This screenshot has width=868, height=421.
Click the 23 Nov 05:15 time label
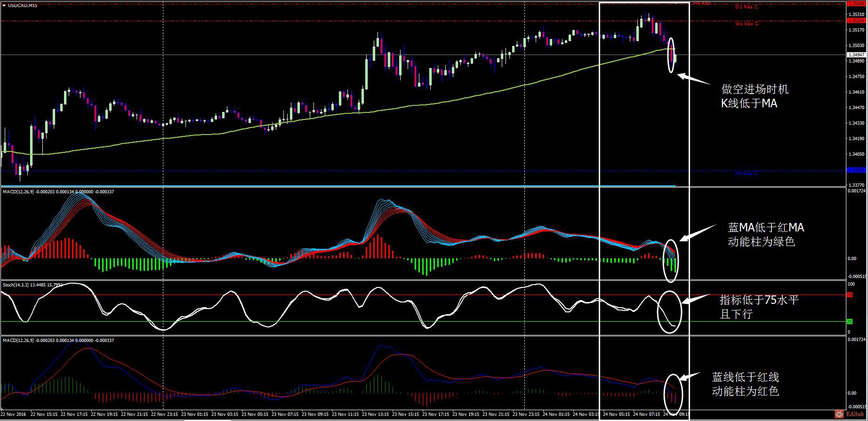pos(255,414)
